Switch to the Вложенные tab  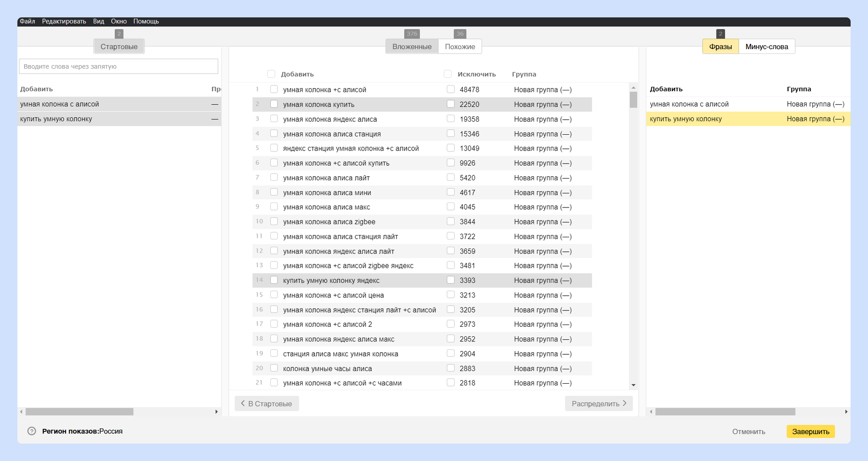412,47
